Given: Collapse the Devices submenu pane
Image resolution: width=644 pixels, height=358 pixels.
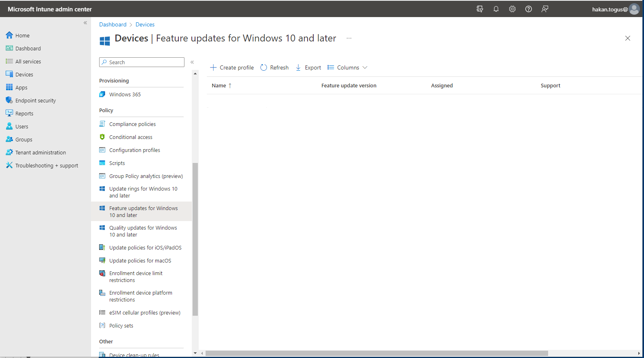Looking at the screenshot, I should pyautogui.click(x=192, y=62).
